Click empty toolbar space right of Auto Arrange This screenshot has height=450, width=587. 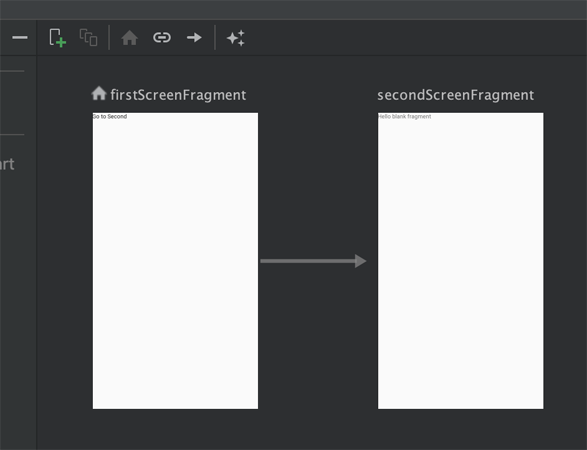412,37
